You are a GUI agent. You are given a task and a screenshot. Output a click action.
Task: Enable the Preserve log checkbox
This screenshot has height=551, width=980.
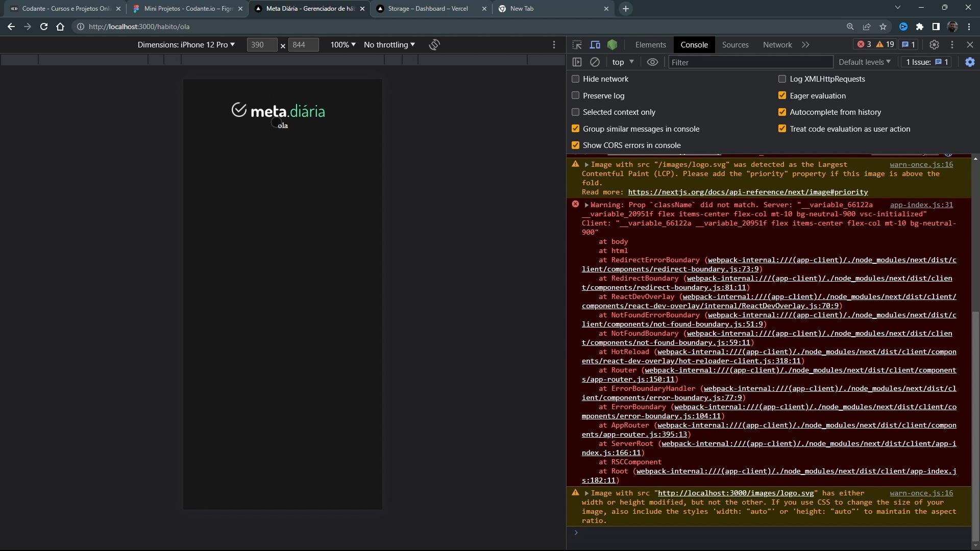pyautogui.click(x=576, y=95)
